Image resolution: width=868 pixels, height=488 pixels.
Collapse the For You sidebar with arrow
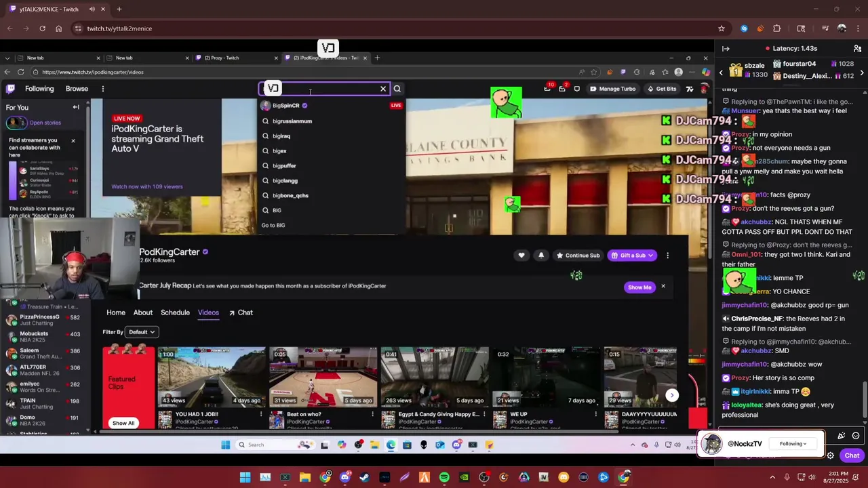coord(76,107)
